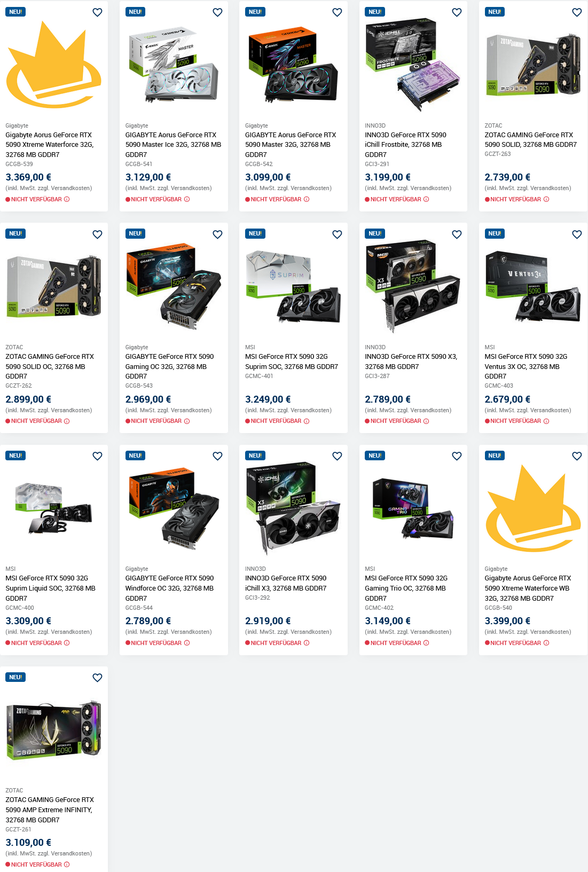Image resolution: width=588 pixels, height=872 pixels.
Task: Open INNO3D GeForce RTX 5090 iChill X3 link
Action: [x=286, y=583]
